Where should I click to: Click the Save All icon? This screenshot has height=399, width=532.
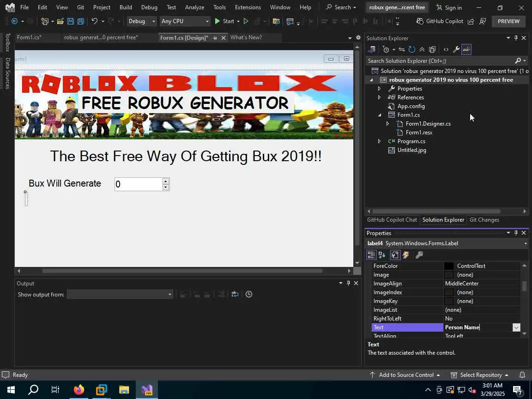pyautogui.click(x=81, y=21)
